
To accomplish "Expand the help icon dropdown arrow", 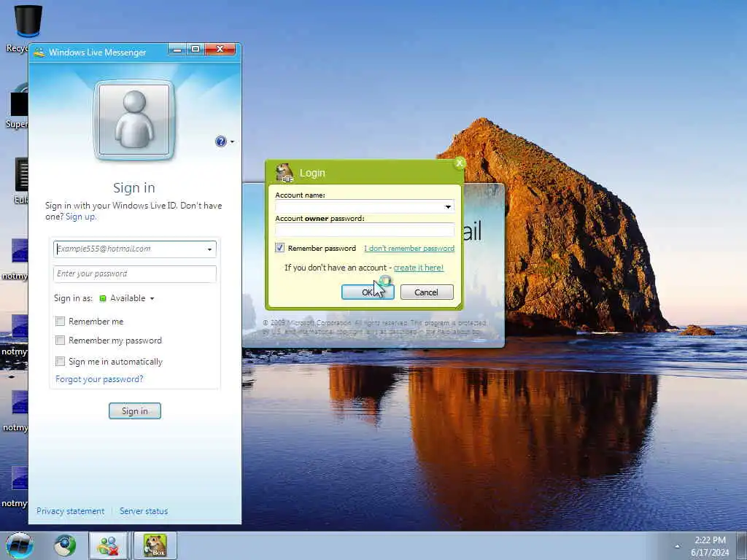I will pyautogui.click(x=233, y=142).
